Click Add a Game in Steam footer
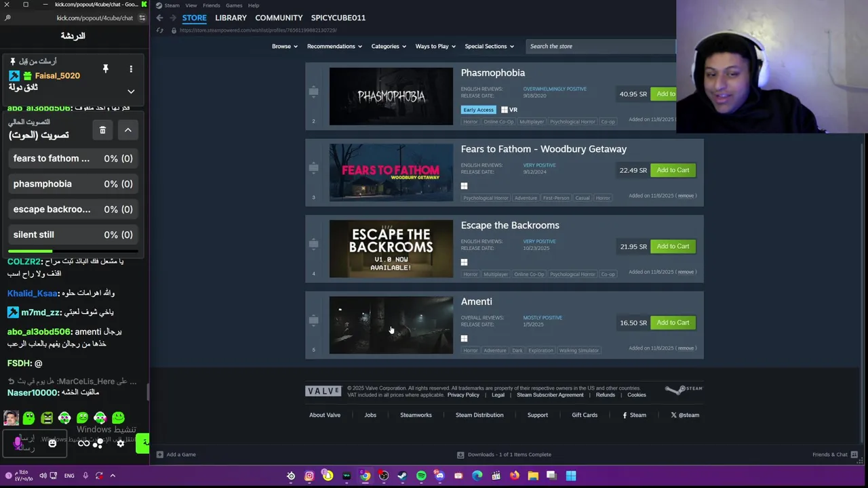The width and height of the screenshot is (868, 488). click(176, 455)
